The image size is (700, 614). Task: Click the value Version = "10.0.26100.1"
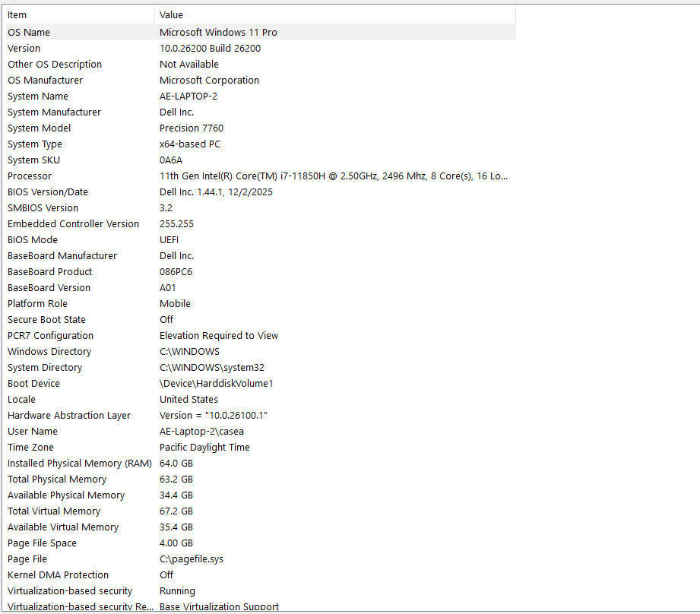coord(214,416)
